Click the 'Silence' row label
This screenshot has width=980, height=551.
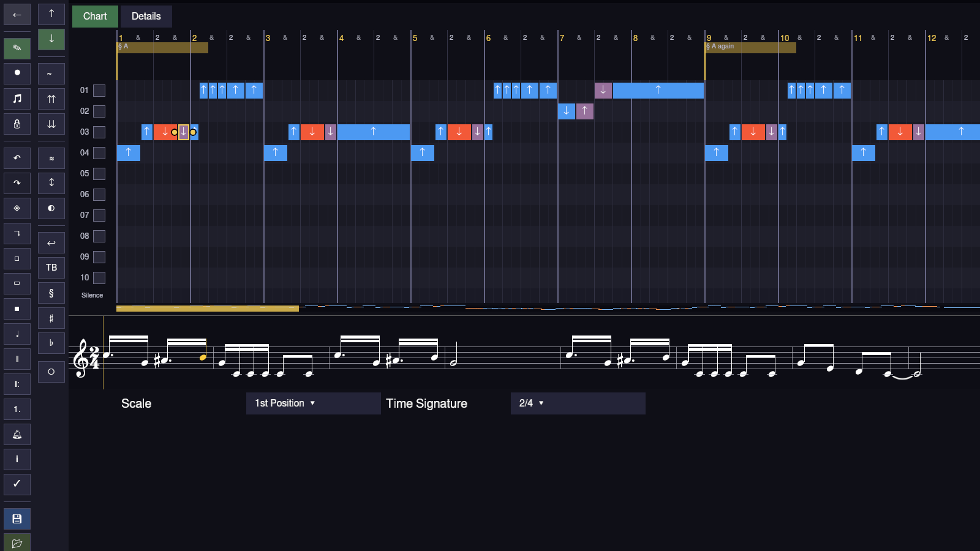point(92,295)
